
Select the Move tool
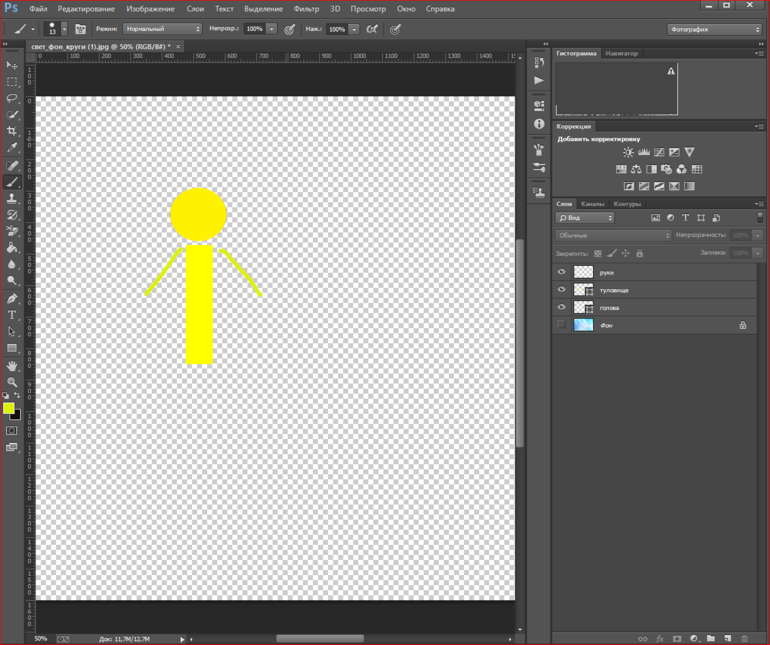click(12, 65)
